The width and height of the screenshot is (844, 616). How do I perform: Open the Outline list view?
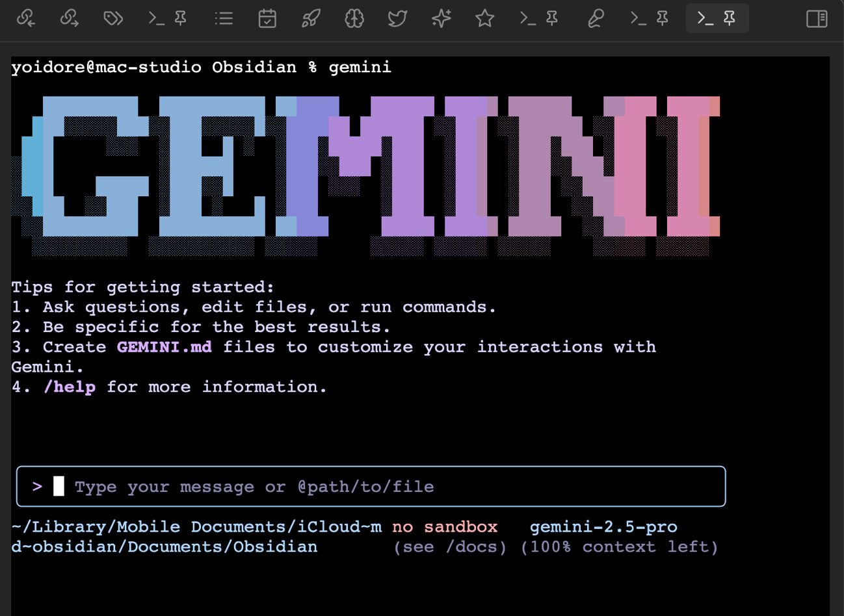tap(224, 18)
